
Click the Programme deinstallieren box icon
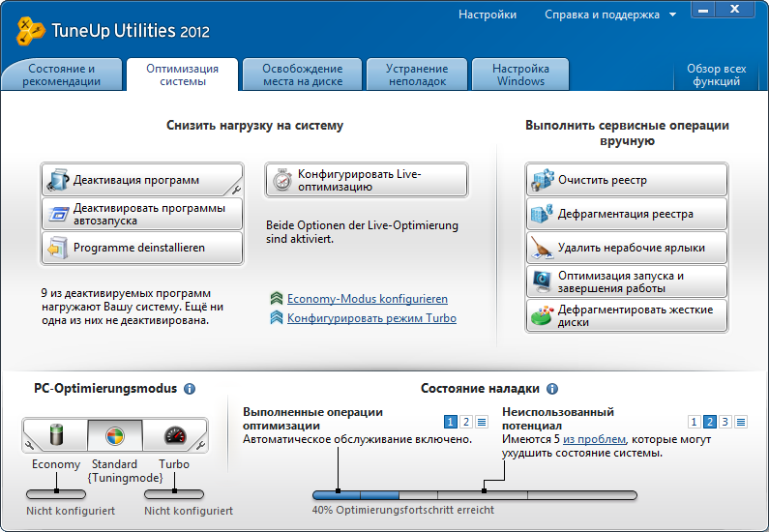58,248
